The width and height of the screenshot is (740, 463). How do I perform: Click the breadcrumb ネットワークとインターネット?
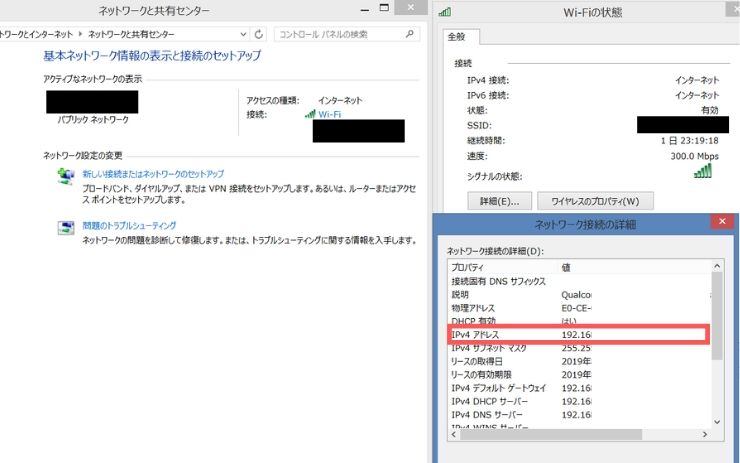click(36, 34)
